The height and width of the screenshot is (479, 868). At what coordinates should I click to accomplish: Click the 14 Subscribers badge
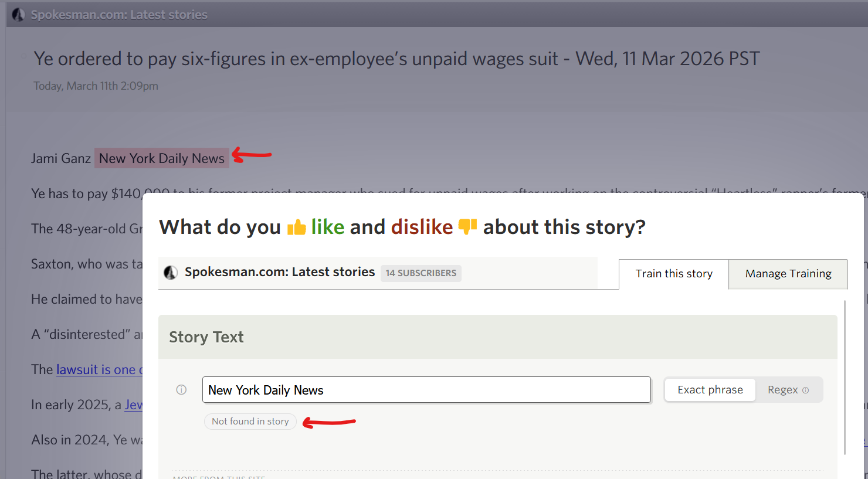point(421,273)
